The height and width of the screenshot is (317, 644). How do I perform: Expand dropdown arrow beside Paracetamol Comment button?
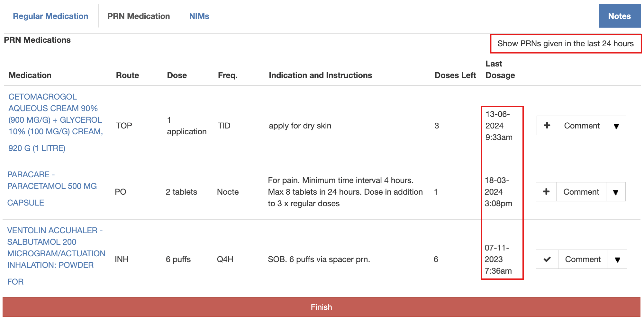pos(616,192)
